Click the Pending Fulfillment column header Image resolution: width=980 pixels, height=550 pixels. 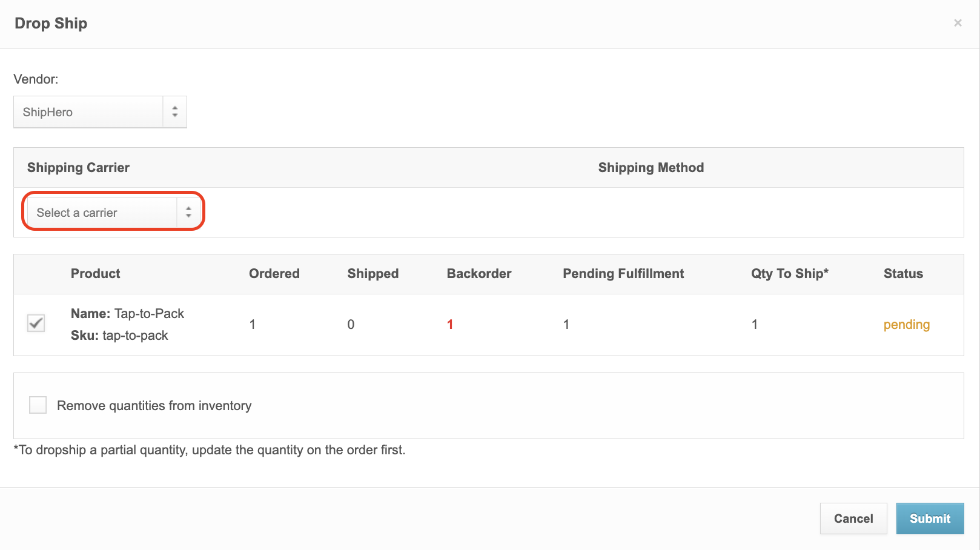[x=623, y=274]
